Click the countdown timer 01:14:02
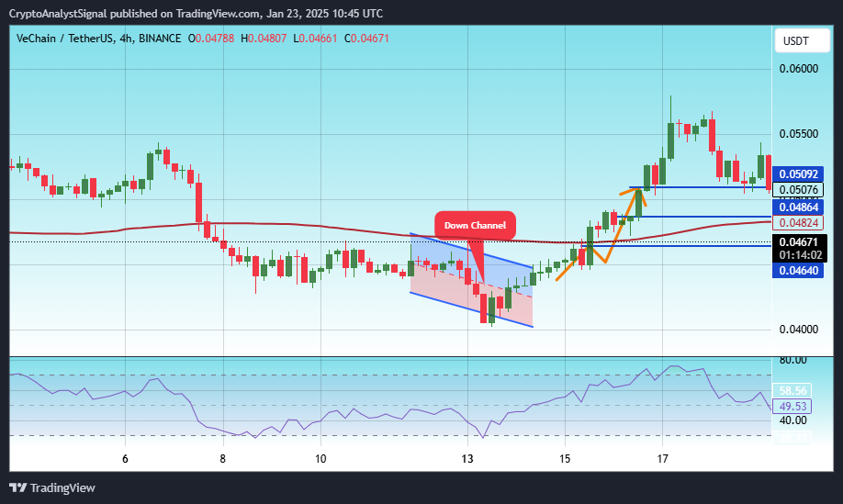This screenshot has width=843, height=504. tap(801, 255)
